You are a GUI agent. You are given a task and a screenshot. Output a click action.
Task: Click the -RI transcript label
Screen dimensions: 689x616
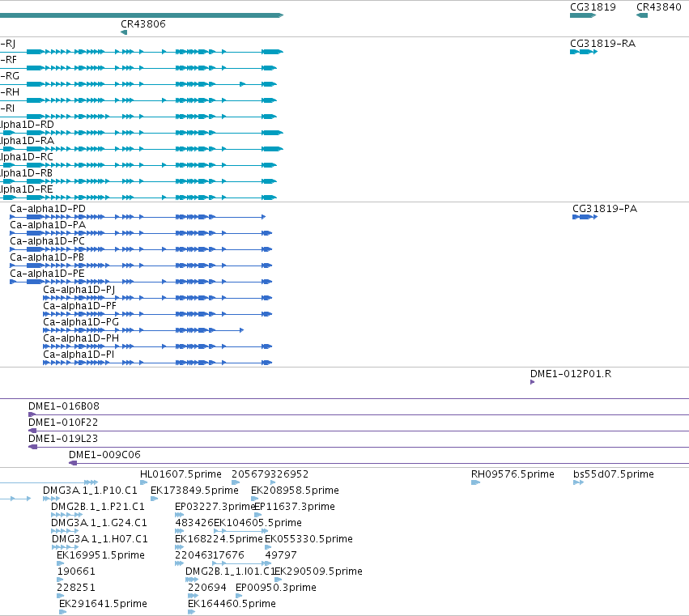coord(7,108)
